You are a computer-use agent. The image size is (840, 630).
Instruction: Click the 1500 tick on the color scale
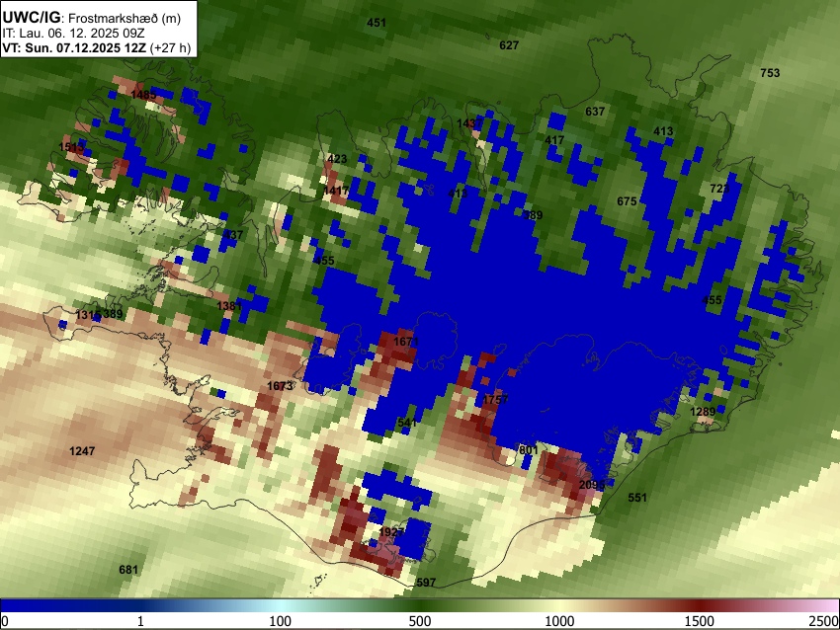coord(700,621)
